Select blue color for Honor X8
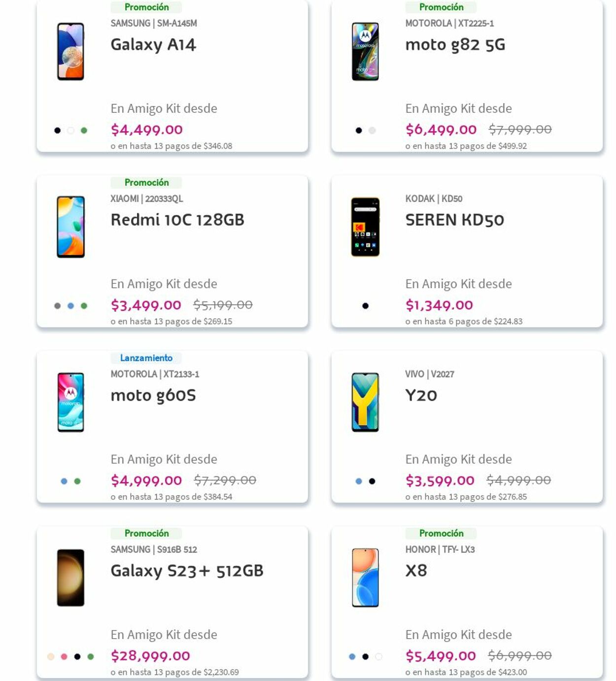Viewport: 616px width, 681px height. [x=352, y=656]
